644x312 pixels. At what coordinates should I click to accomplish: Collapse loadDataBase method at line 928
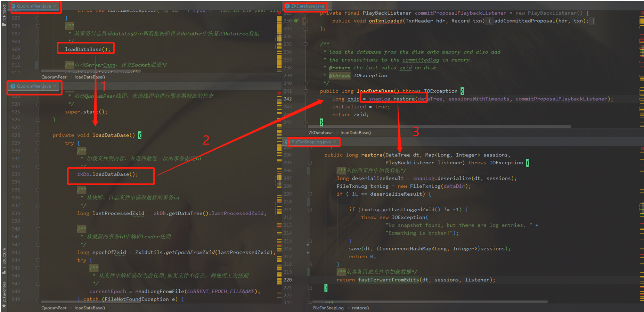[38, 135]
